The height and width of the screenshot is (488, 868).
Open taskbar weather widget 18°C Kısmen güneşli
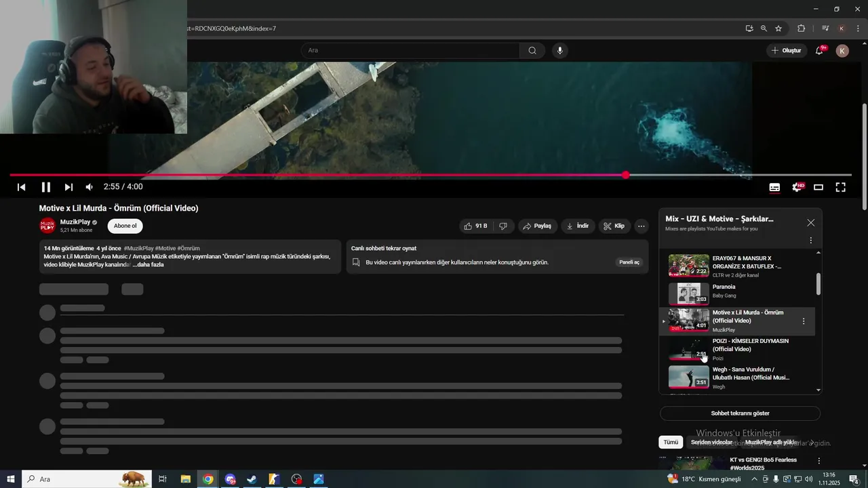coord(705,479)
